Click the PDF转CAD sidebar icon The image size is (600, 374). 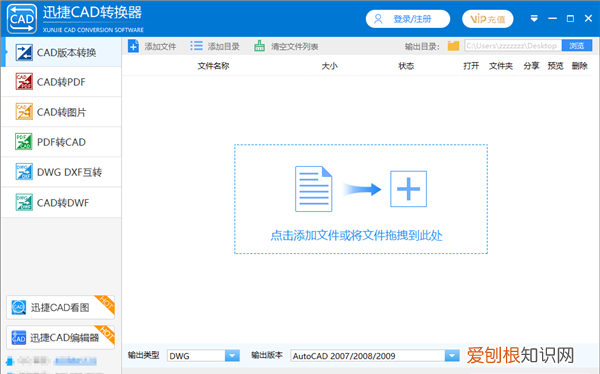[x=24, y=142]
